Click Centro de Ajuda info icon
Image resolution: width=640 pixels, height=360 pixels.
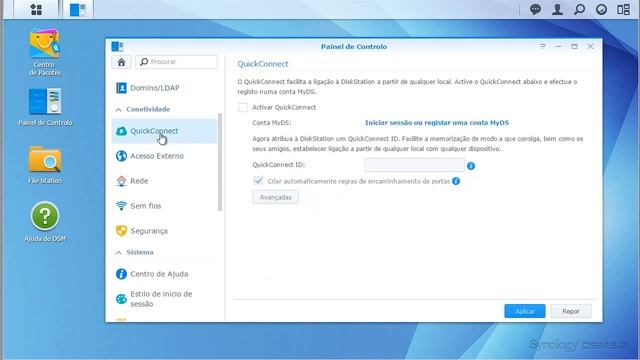[x=121, y=274]
